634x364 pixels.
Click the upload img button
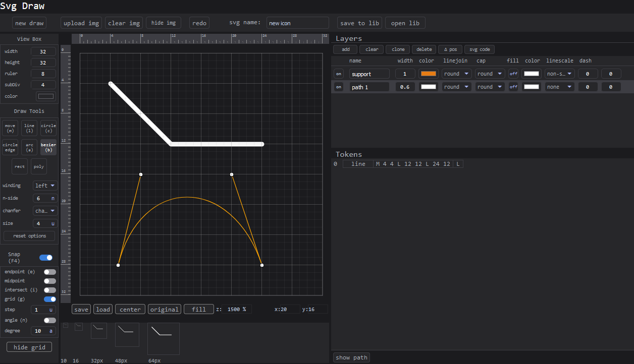point(81,23)
